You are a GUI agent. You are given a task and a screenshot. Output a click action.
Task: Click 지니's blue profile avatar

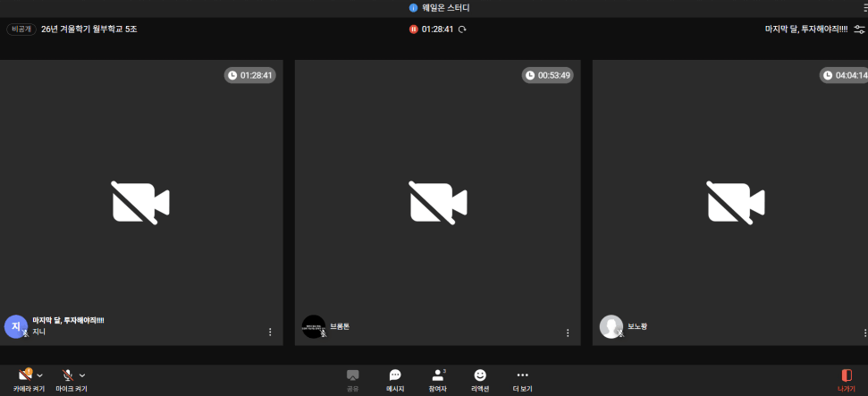[16, 326]
